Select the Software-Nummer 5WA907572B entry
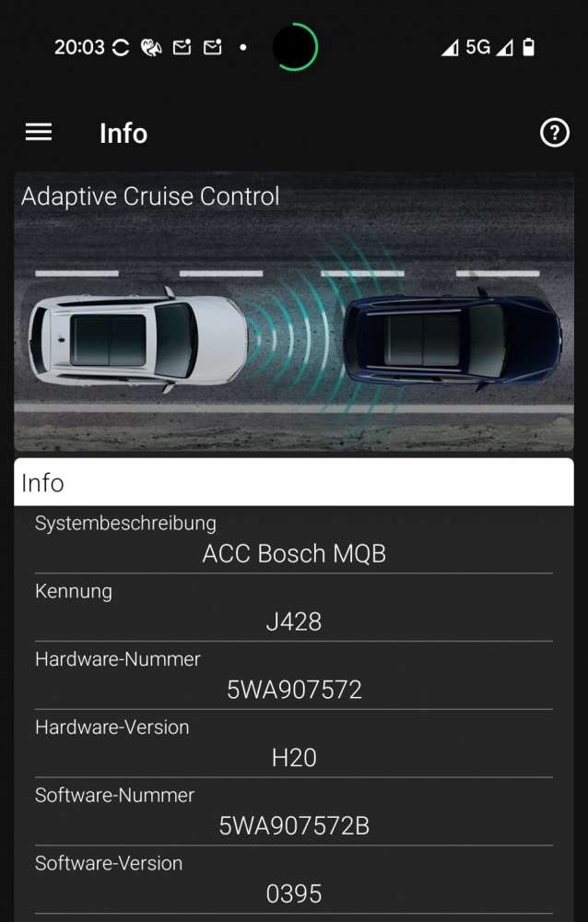Screen dimensions: 588x922 [294, 812]
